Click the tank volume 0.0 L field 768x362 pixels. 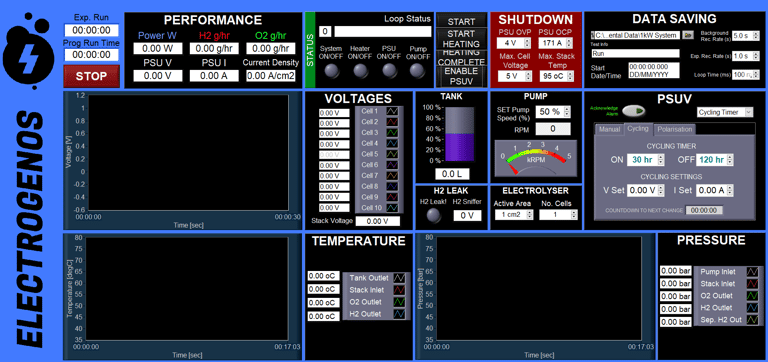[452, 174]
